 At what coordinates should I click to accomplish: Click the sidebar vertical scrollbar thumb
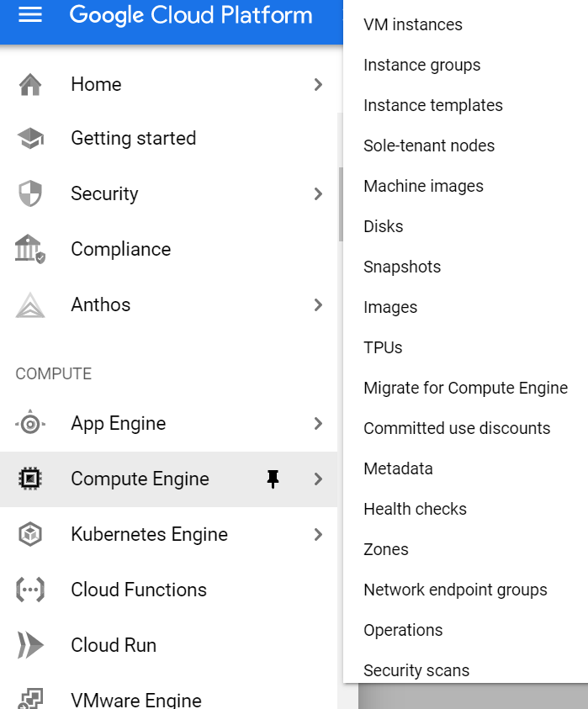click(341, 204)
